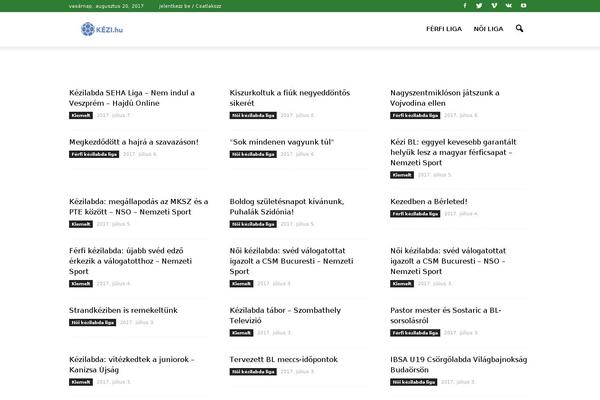
Task: Open article Kézilabda SEHA Liga – Nem indul a Veszprém
Action: tap(132, 98)
